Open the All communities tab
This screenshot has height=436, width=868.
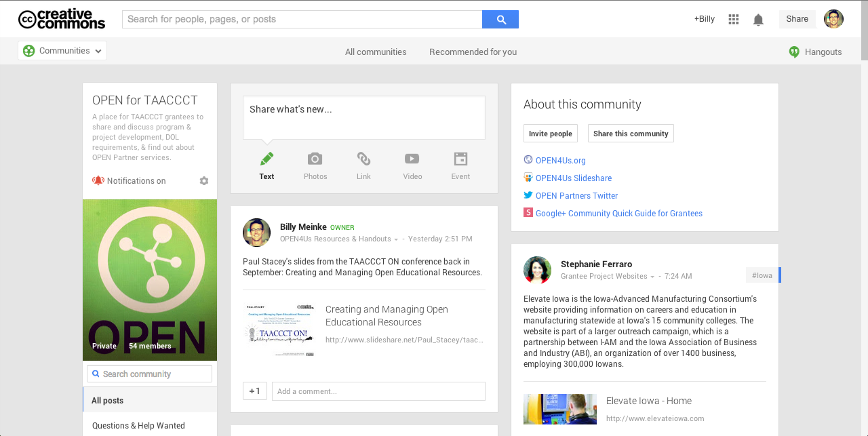(376, 52)
